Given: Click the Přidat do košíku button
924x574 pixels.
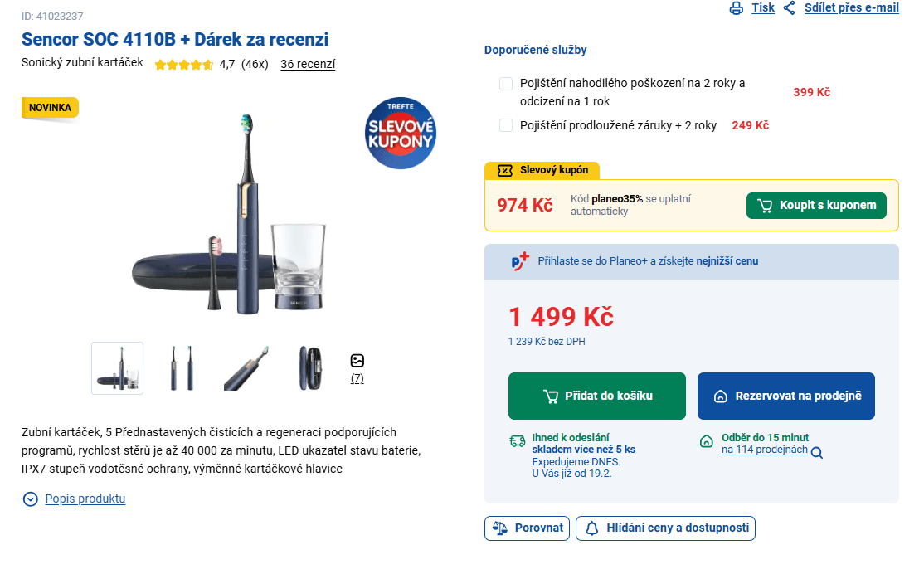Looking at the screenshot, I should [596, 396].
